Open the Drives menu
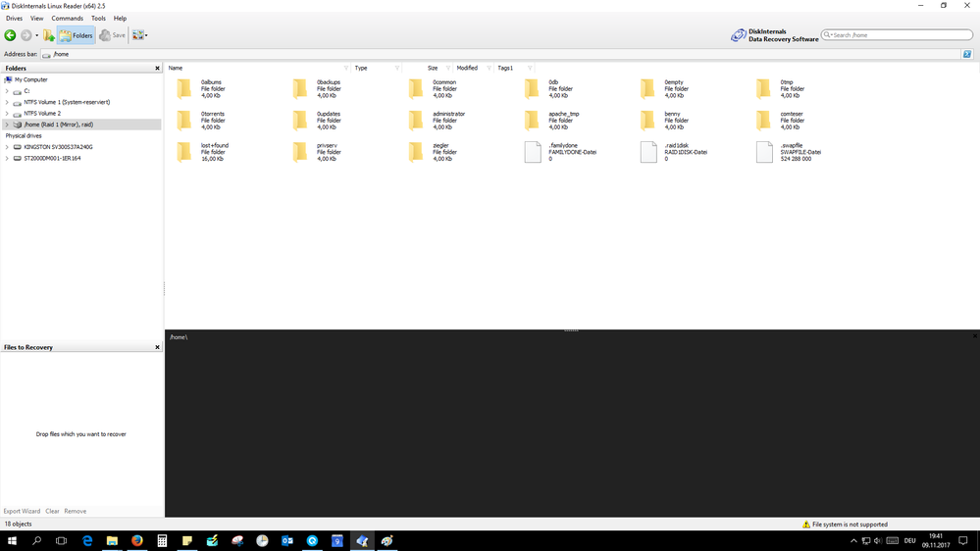Viewport: 980px width, 551px height. (14, 19)
